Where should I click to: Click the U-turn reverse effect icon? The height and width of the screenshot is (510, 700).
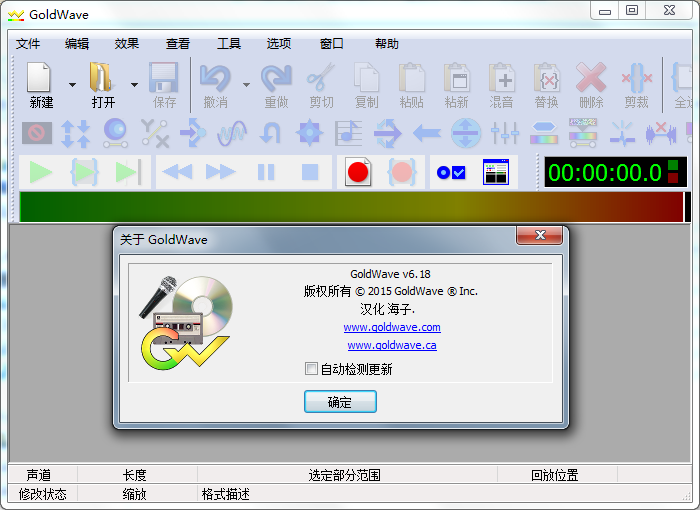click(x=271, y=133)
